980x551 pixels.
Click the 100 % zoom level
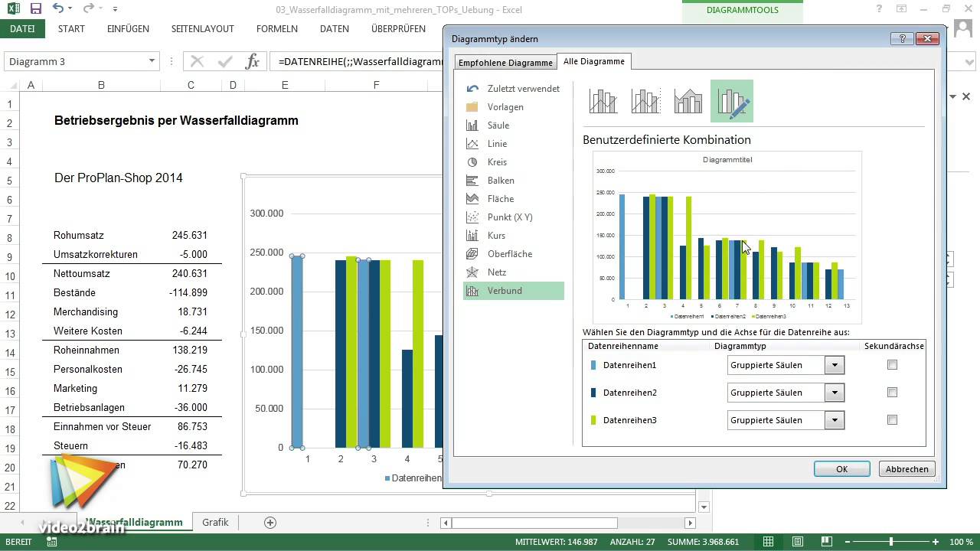(x=961, y=542)
